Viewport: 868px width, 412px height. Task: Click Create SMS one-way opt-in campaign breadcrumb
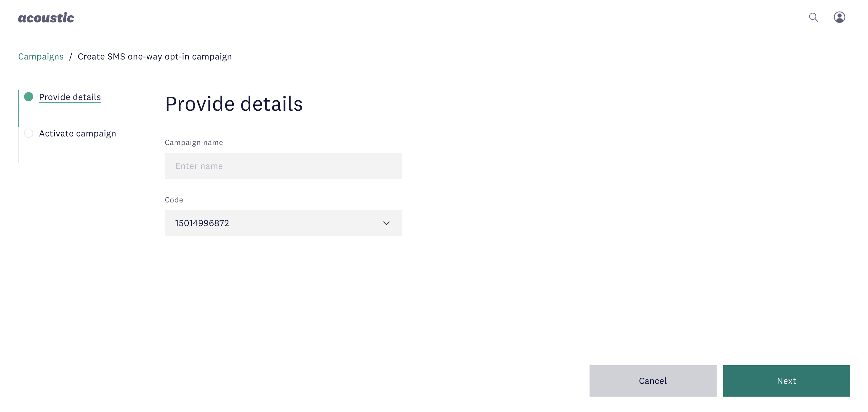click(155, 57)
